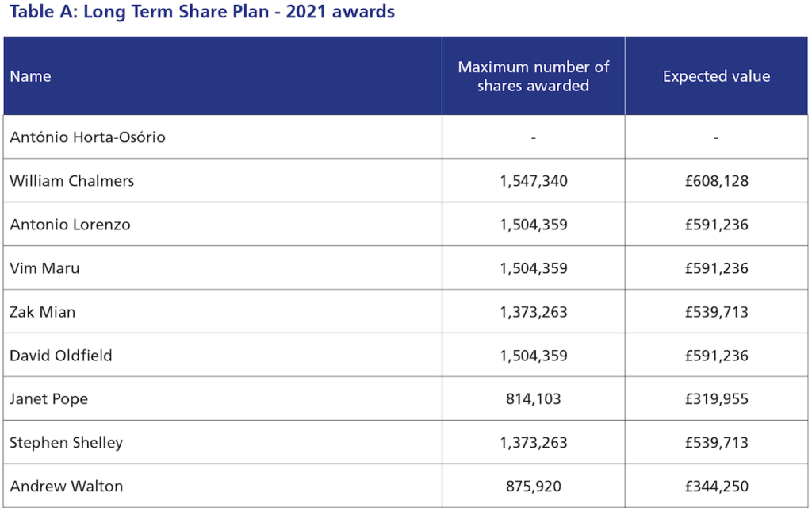
Task: Select the expected value £344,250
Action: (716, 487)
